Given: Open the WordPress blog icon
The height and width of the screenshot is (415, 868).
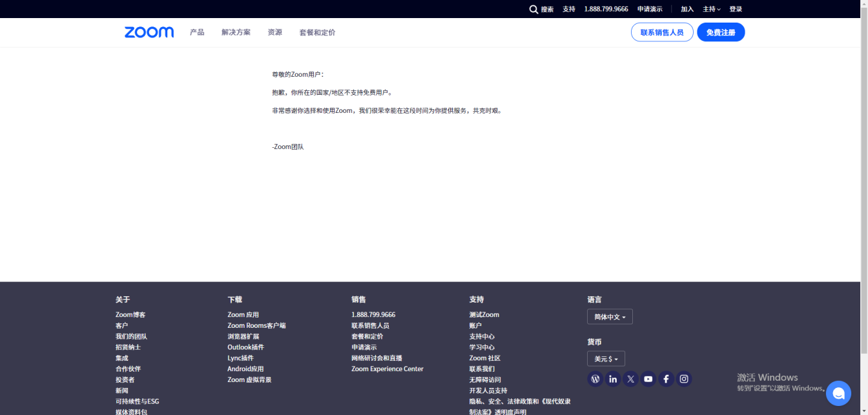Looking at the screenshot, I should (x=595, y=379).
